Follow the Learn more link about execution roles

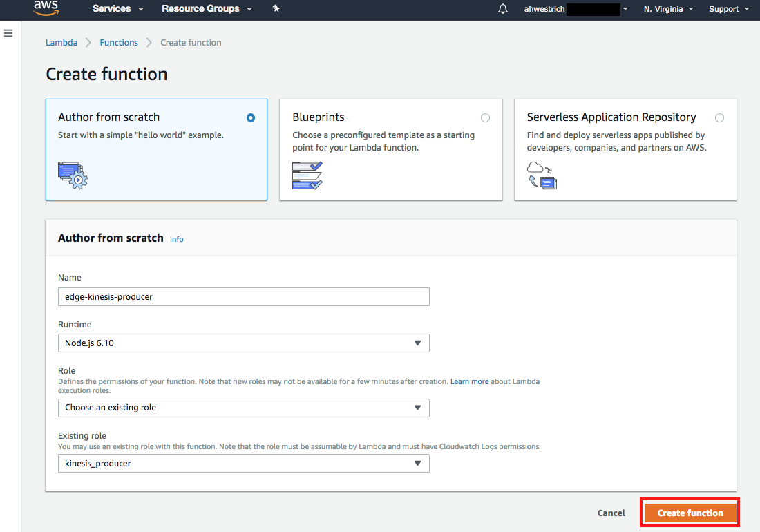click(469, 381)
